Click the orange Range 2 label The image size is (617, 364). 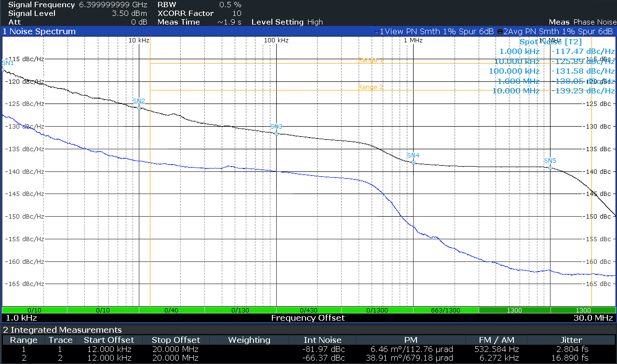pos(371,87)
